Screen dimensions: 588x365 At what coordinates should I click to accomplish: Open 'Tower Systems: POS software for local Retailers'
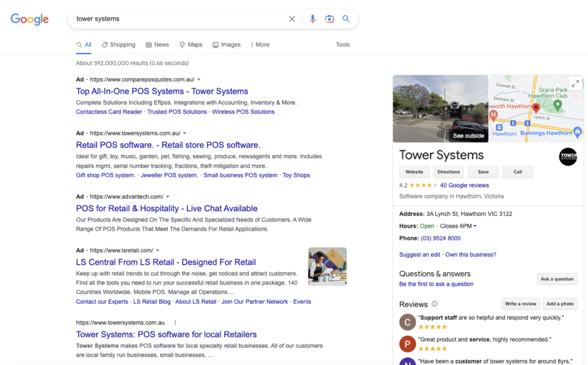coord(167,334)
